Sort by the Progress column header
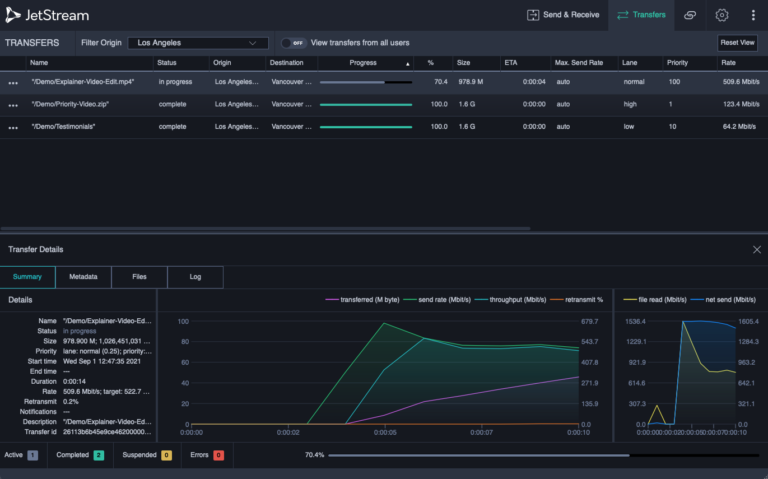The width and height of the screenshot is (768, 479). coord(364,63)
